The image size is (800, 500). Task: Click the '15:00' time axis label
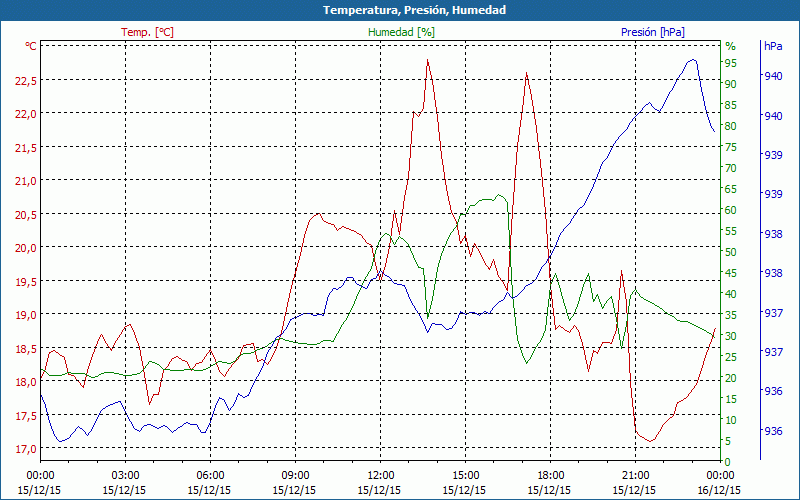465,476
